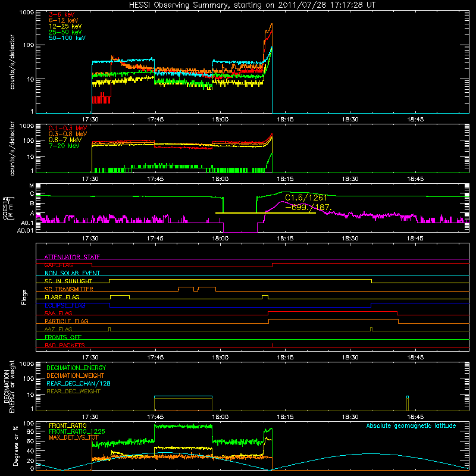
Task: Click the M class tick label on GOES axis
Action: (32, 186)
